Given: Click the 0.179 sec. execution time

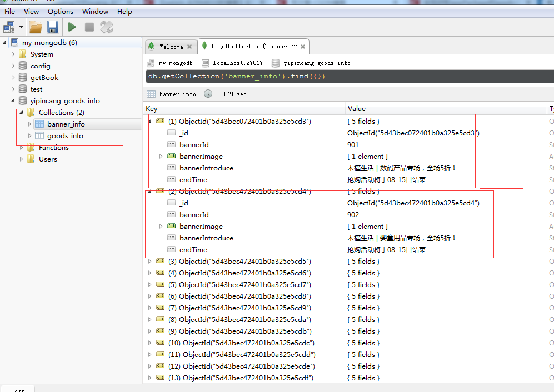Looking at the screenshot, I should coord(232,94).
